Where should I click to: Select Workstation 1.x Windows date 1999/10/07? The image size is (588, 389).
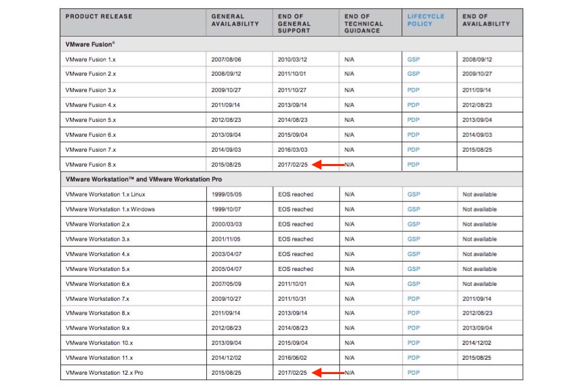(226, 209)
